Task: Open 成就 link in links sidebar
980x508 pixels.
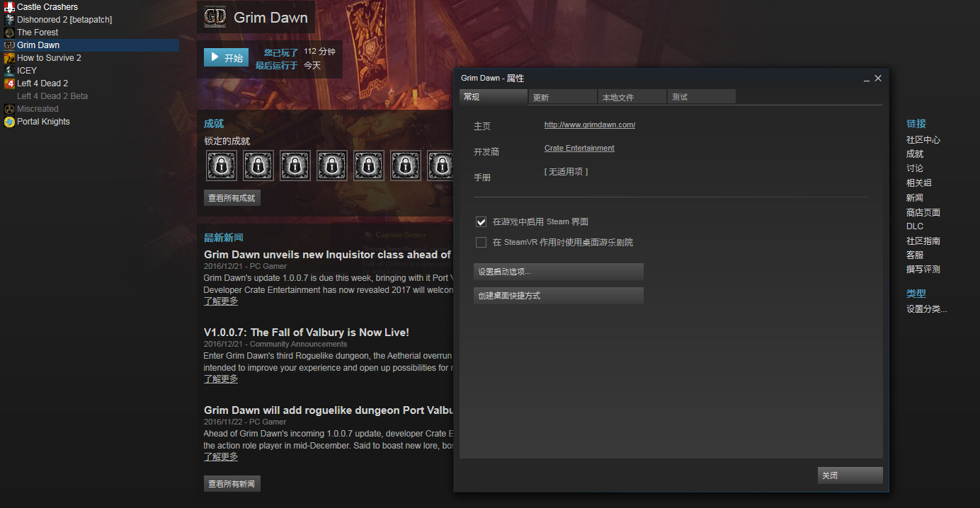Action: tap(915, 154)
